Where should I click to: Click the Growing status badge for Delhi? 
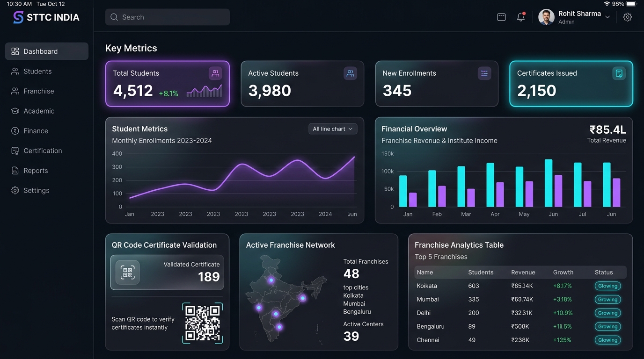coord(607,313)
